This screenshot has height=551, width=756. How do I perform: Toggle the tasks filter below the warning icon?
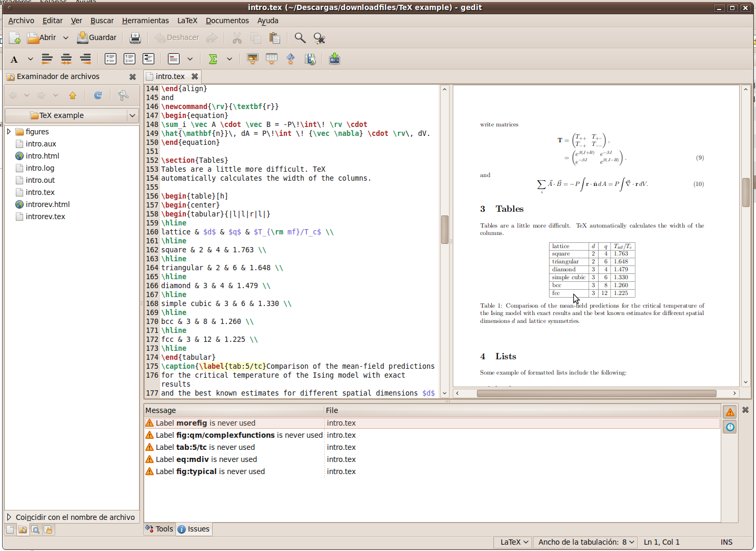[x=730, y=427]
